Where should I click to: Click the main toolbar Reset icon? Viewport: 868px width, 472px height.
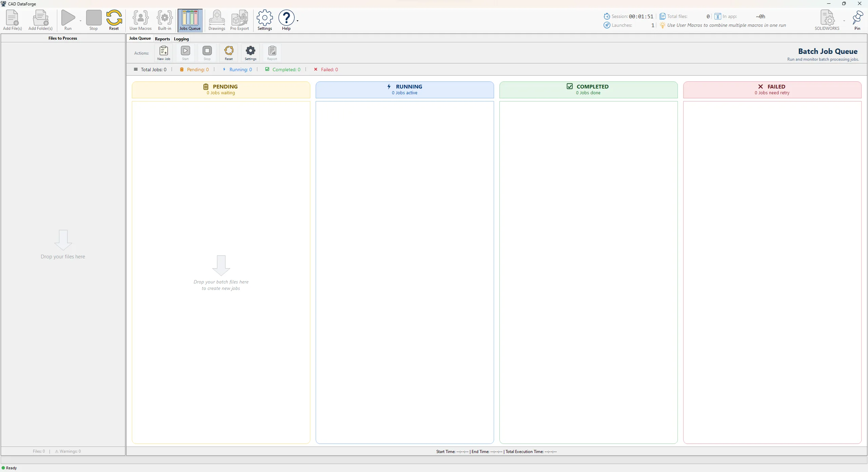pos(114,18)
